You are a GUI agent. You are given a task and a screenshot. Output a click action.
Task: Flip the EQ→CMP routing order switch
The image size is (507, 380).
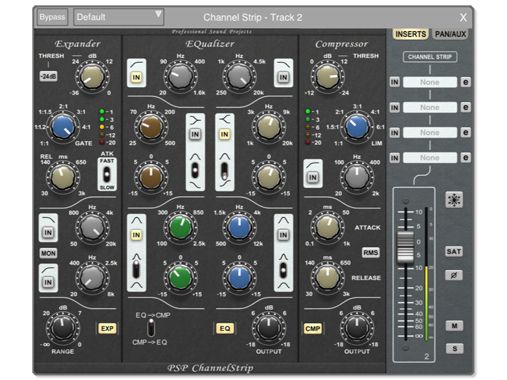151,328
